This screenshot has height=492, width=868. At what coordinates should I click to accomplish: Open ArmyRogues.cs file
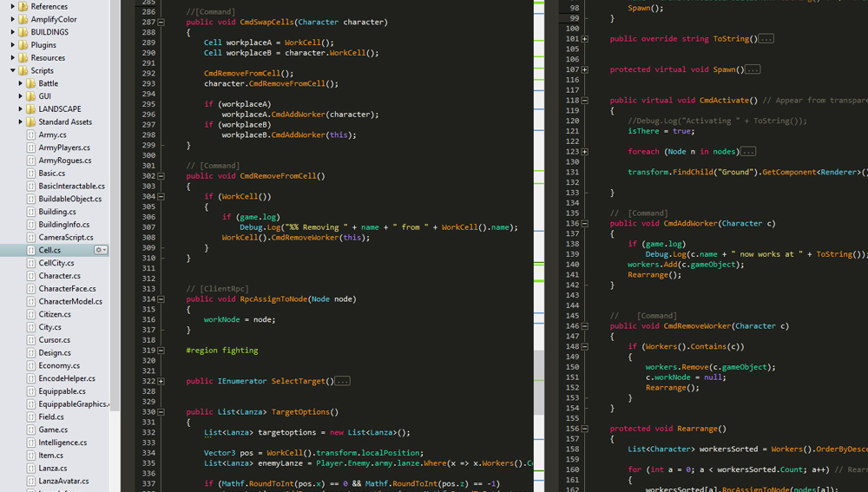[65, 161]
